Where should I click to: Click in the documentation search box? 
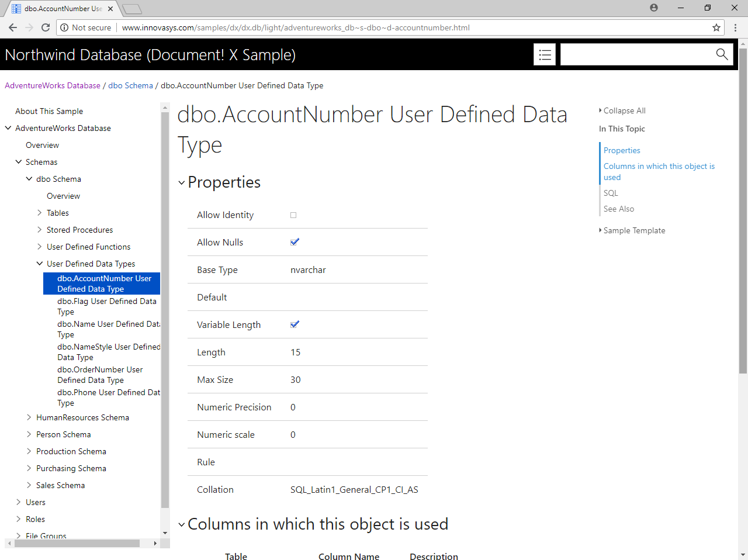636,54
